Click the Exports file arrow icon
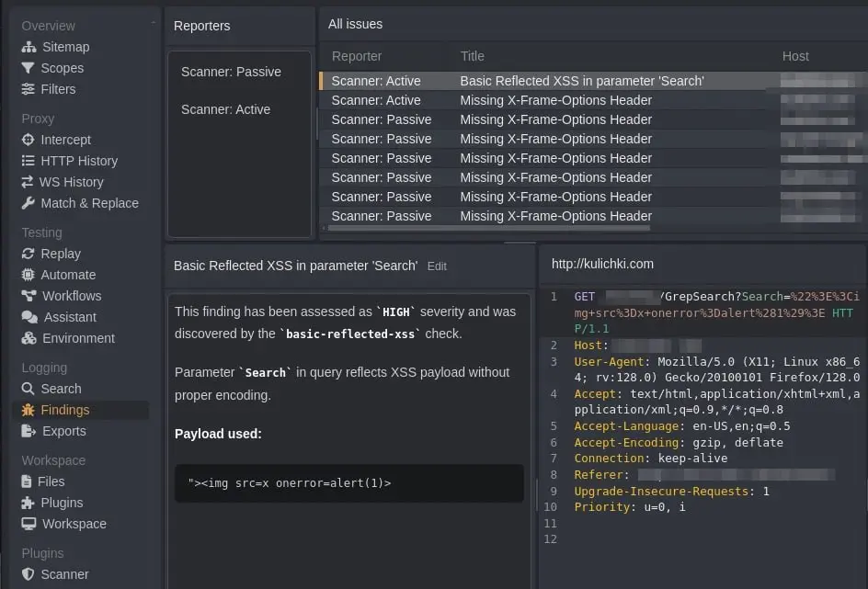This screenshot has height=589, width=868. [x=29, y=431]
